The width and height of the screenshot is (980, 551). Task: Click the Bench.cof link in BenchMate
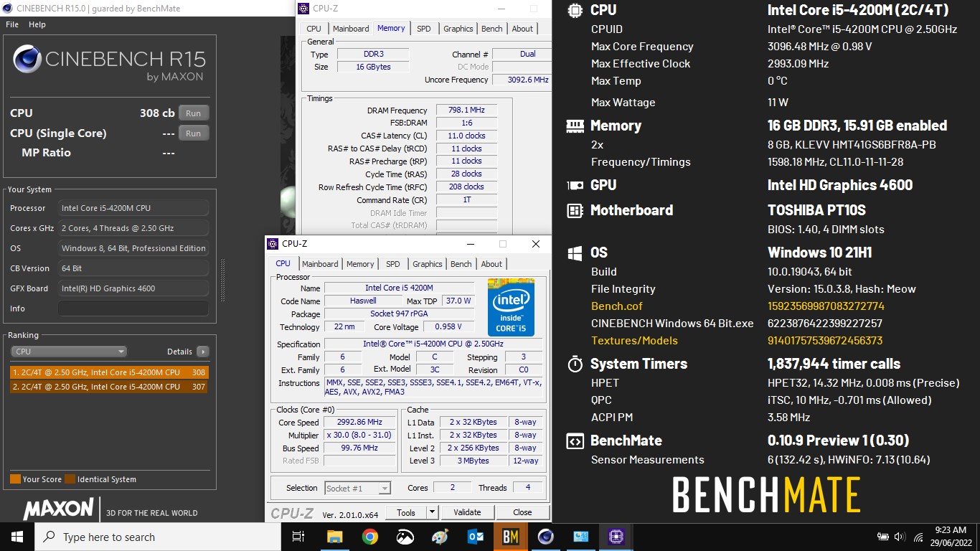617,306
